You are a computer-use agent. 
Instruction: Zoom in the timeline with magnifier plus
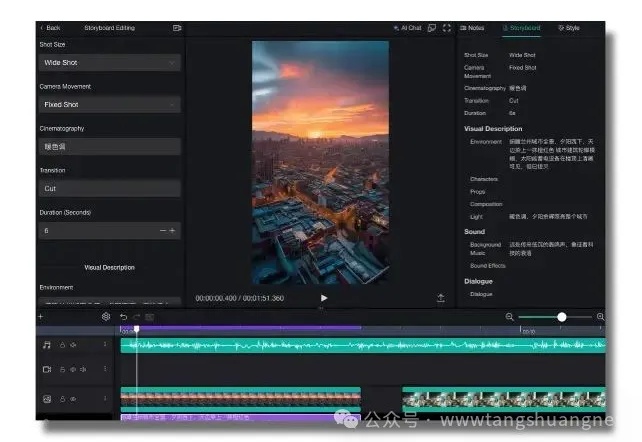click(600, 317)
